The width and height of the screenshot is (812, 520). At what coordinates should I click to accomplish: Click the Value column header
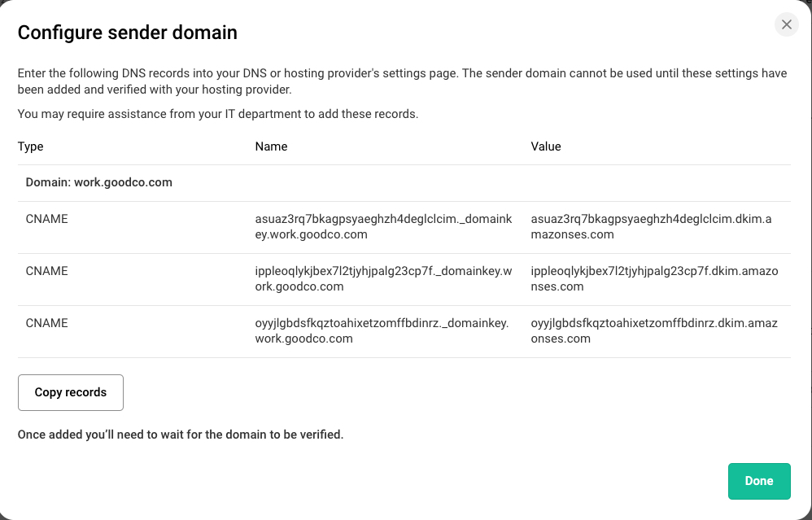(x=545, y=146)
